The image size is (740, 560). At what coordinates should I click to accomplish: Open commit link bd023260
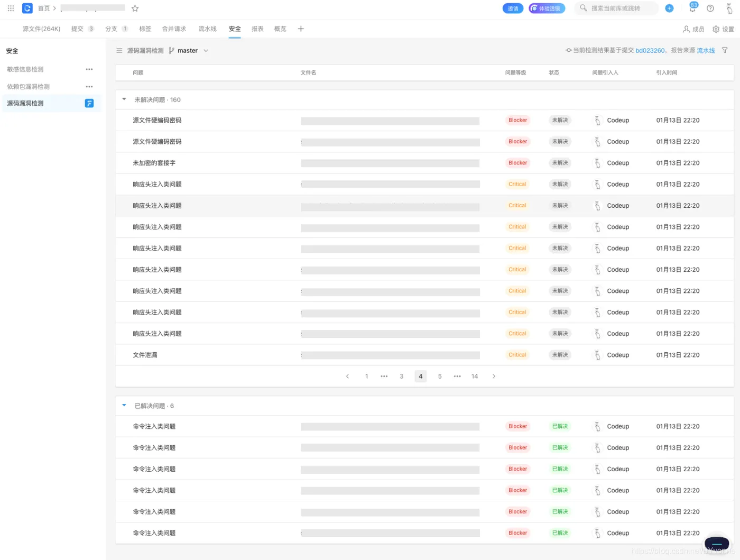point(650,51)
